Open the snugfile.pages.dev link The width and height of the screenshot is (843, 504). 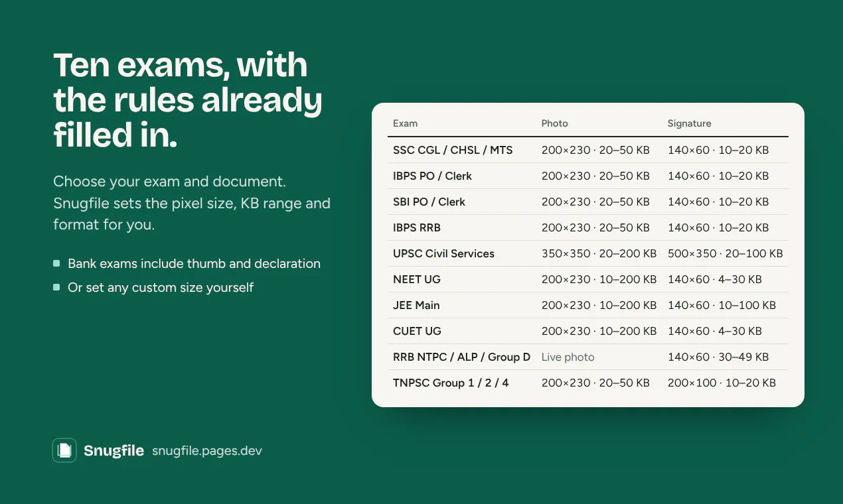pos(207,451)
